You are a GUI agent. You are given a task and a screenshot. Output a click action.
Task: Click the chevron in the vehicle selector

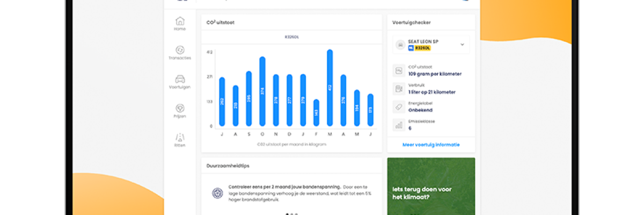coord(462,45)
